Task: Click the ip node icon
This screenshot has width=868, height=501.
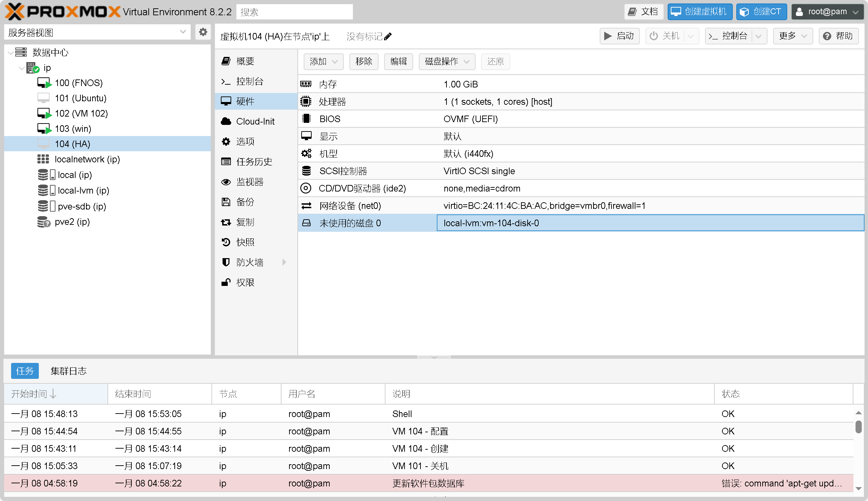Action: coord(33,68)
